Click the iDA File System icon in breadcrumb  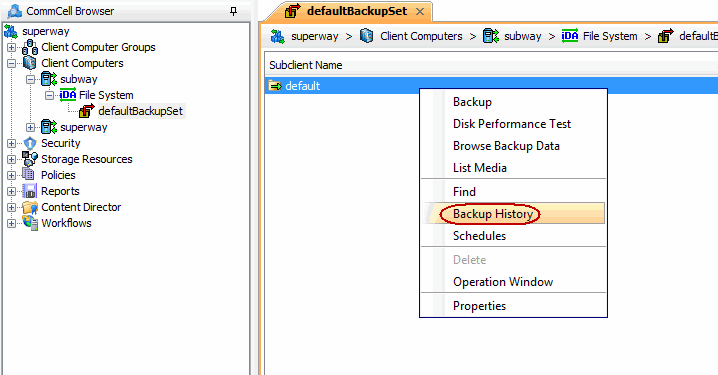coord(570,36)
